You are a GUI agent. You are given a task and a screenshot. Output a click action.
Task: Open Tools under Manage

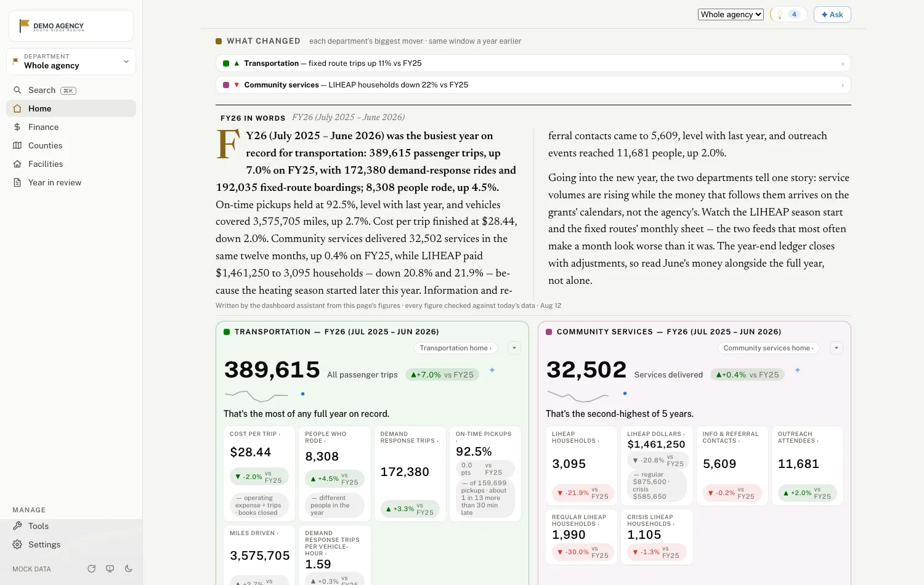pos(71,526)
